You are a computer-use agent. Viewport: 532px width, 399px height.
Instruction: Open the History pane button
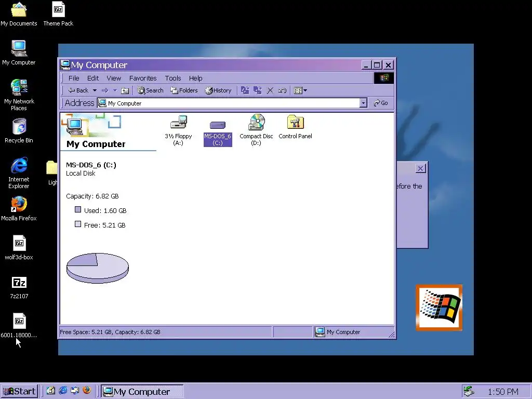[218, 90]
